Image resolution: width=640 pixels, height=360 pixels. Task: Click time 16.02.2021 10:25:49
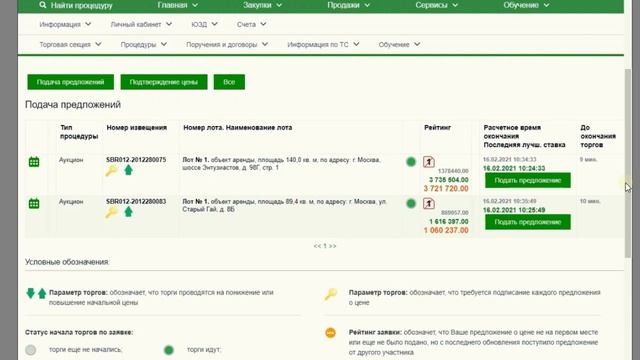[x=514, y=210]
